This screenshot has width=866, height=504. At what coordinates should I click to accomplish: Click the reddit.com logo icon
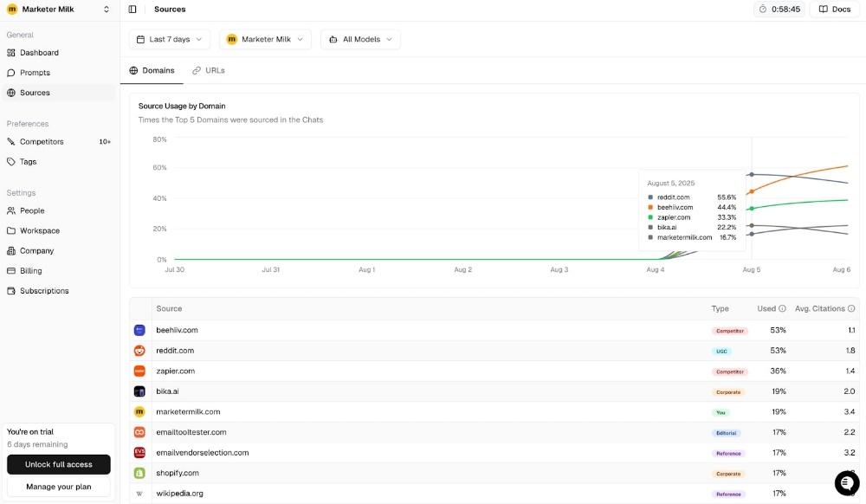139,351
